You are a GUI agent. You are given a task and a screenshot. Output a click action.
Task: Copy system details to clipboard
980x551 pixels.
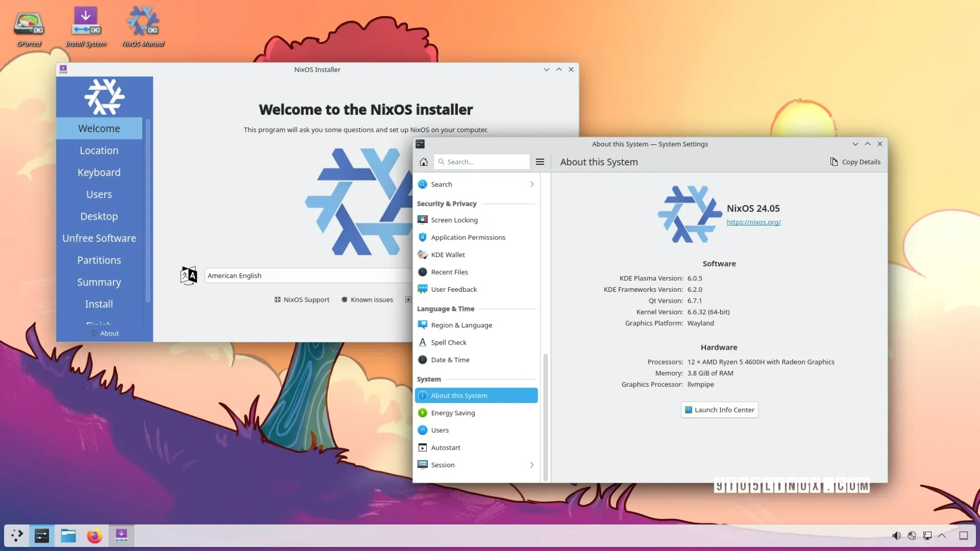click(855, 162)
